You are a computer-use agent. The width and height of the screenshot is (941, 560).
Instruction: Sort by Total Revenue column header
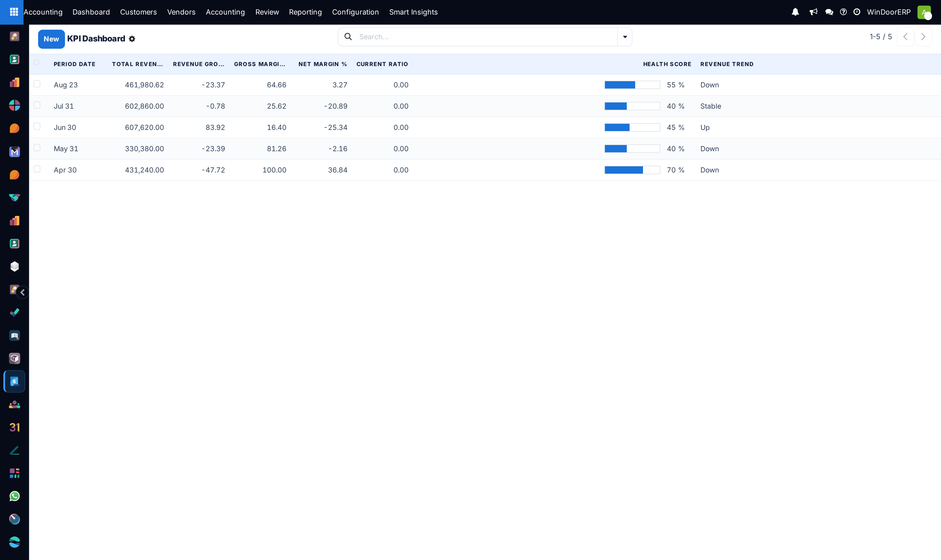(138, 64)
